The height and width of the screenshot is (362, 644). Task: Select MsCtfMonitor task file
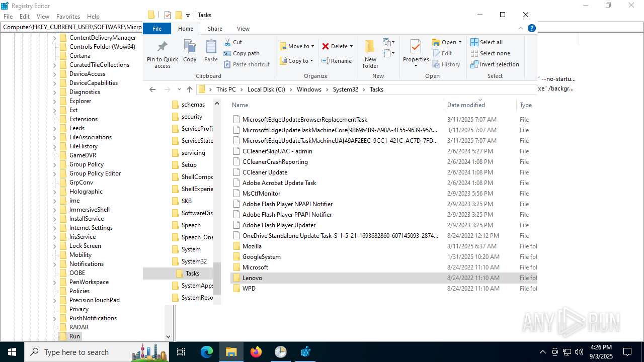[x=261, y=194]
